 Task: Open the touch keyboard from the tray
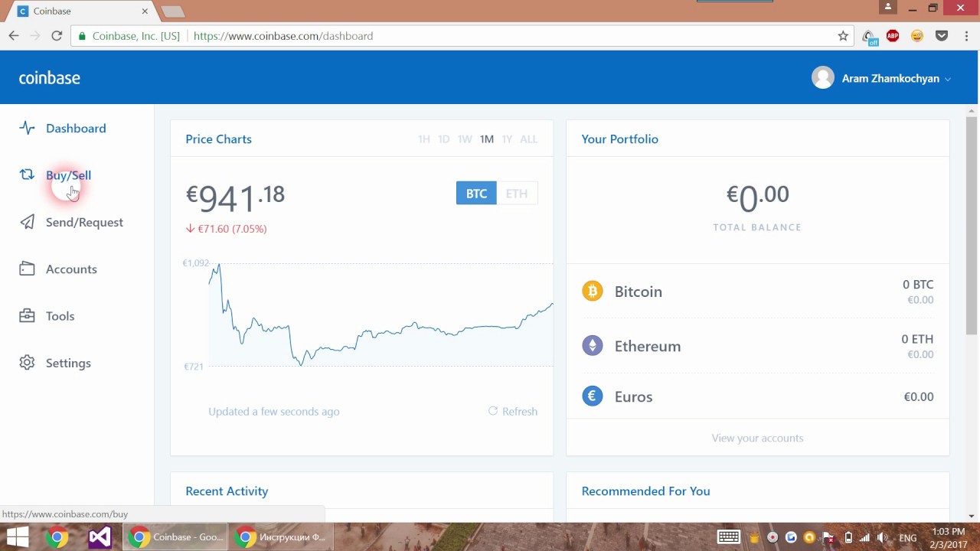(x=728, y=537)
